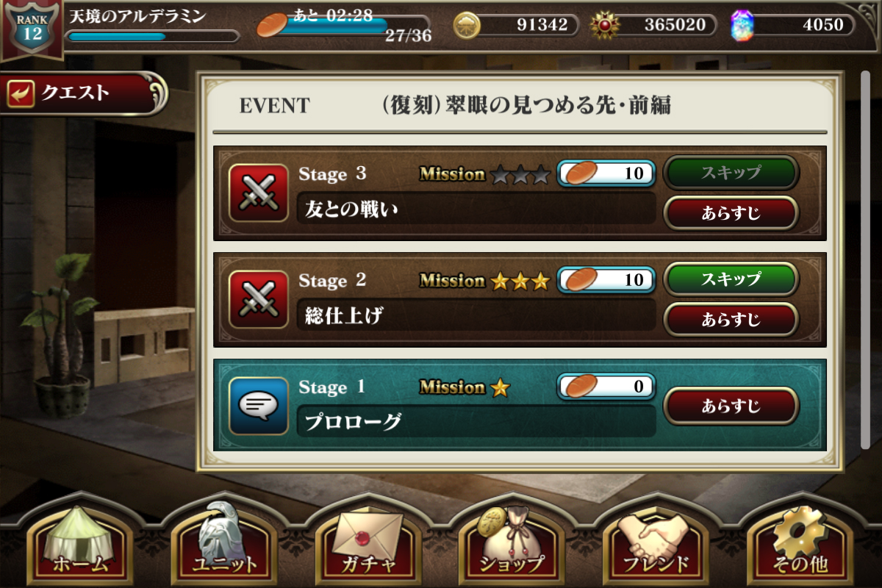Click greyed スキップ button on Stage 3

click(731, 173)
